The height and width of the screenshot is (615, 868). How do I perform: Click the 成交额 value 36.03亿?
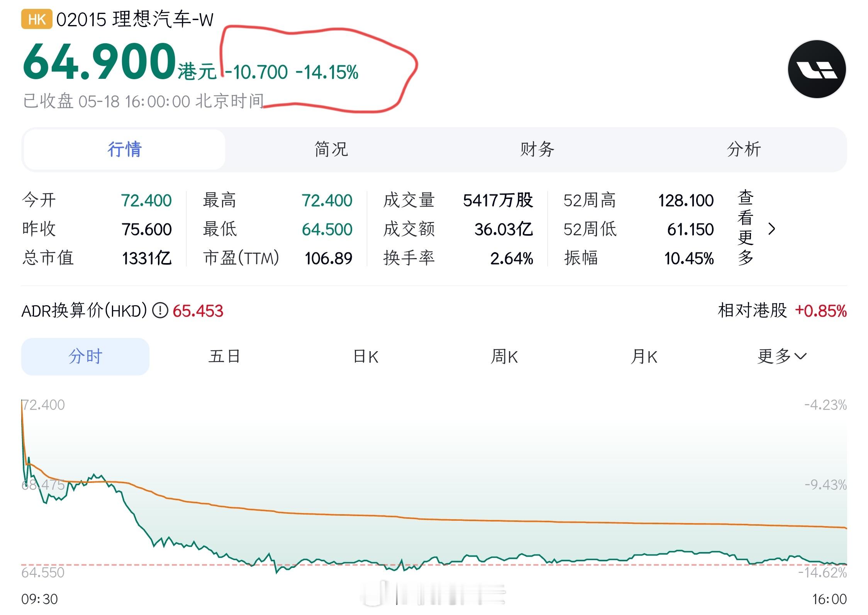[504, 229]
